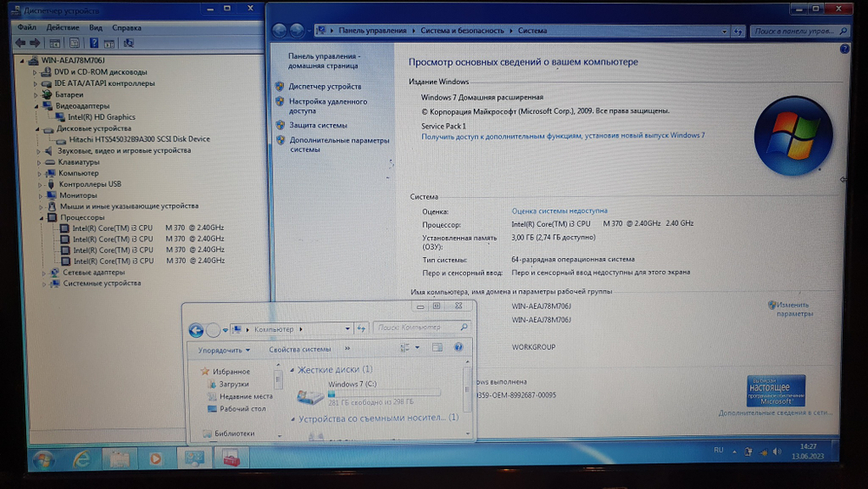
Task: Open address bar dropdown in System window
Action: 724,31
